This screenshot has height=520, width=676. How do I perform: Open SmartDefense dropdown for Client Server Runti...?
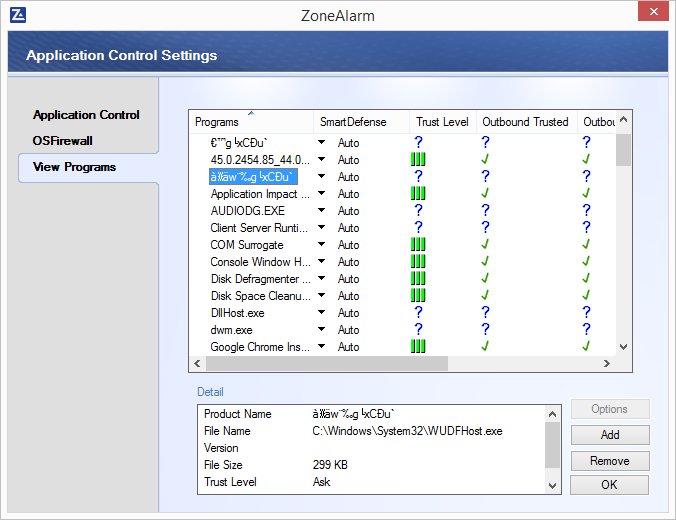(x=321, y=227)
